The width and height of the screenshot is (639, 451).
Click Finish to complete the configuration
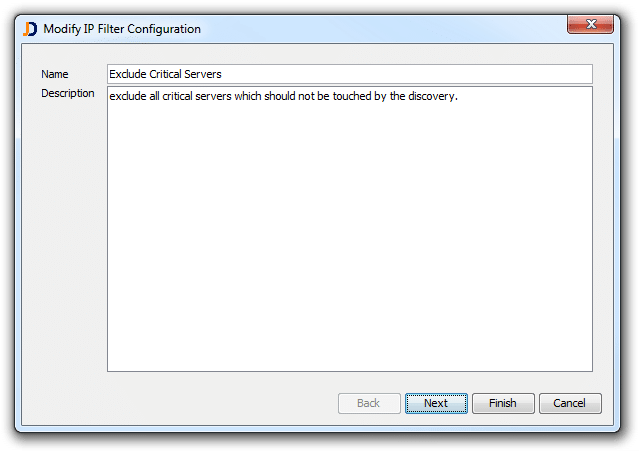(x=502, y=403)
